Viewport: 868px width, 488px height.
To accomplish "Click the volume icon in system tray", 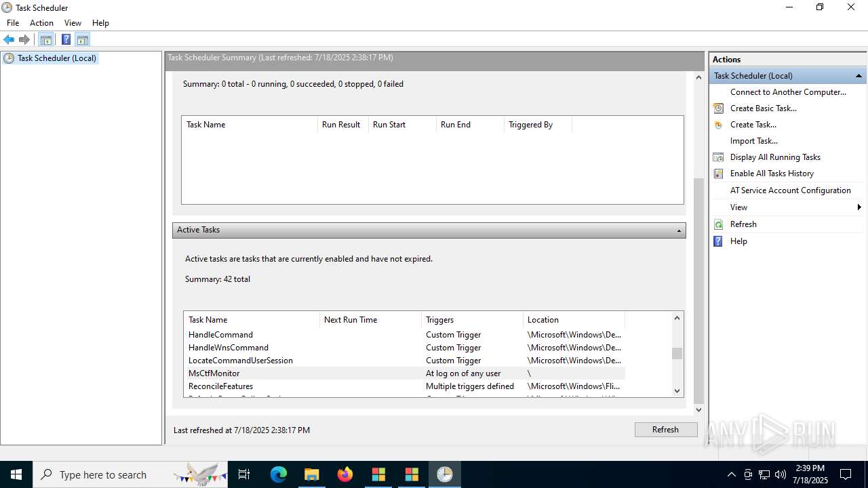I will (x=781, y=474).
